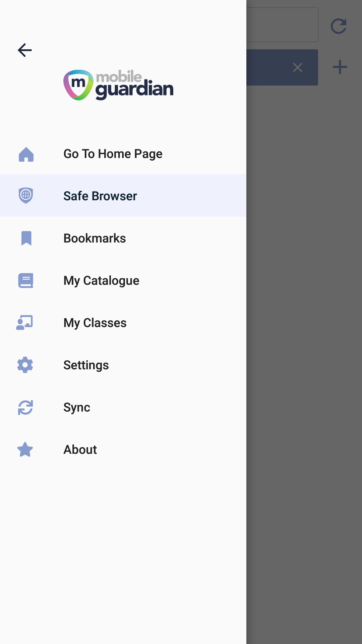Focus the address bar field
Image resolution: width=362 pixels, height=644 pixels.
282,24
